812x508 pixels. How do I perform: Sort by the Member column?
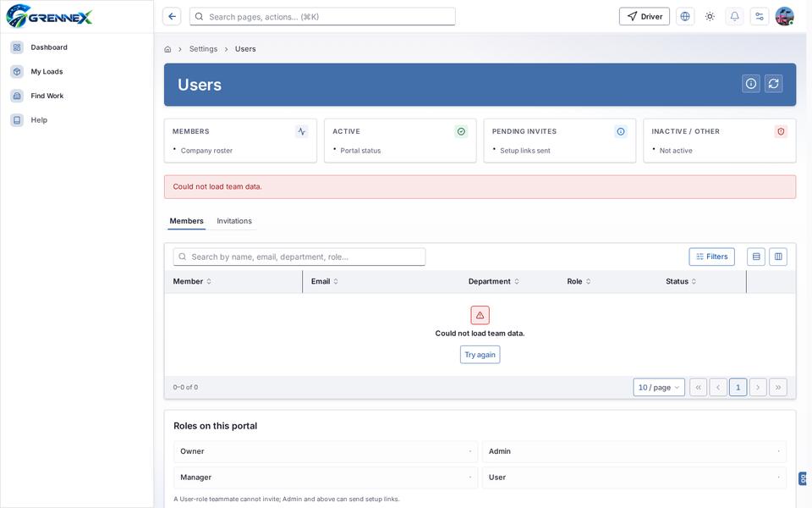tap(192, 281)
